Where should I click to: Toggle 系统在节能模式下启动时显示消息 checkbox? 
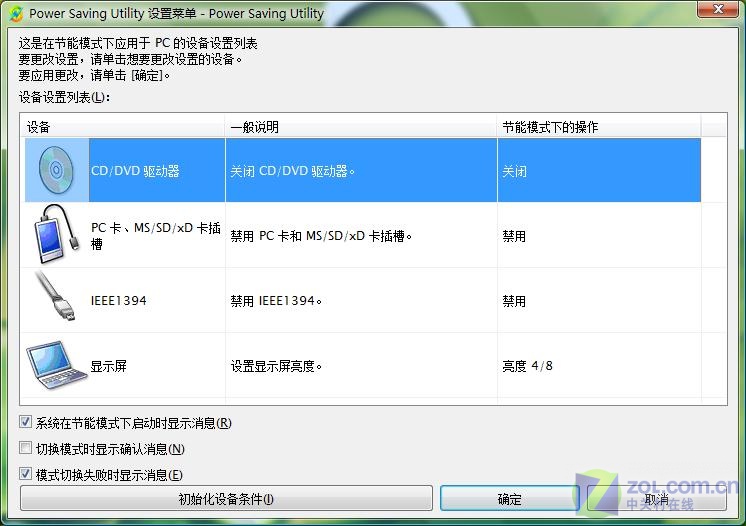point(26,422)
